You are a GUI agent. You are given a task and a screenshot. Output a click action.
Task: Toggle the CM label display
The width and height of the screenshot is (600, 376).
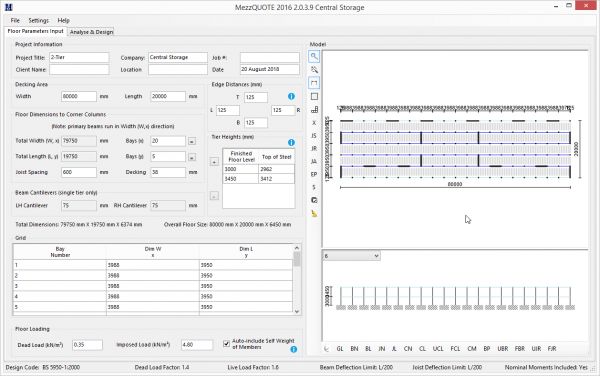[x=472, y=349]
